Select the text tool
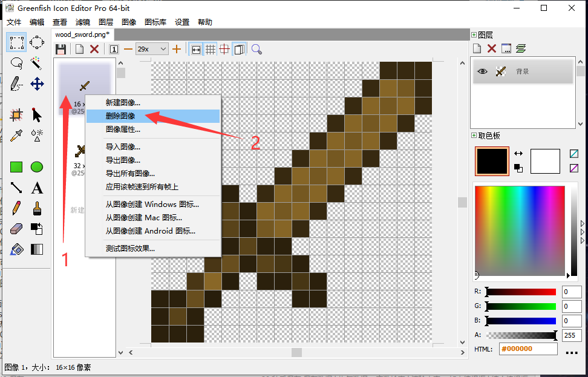The width and height of the screenshot is (588, 377). (37, 188)
